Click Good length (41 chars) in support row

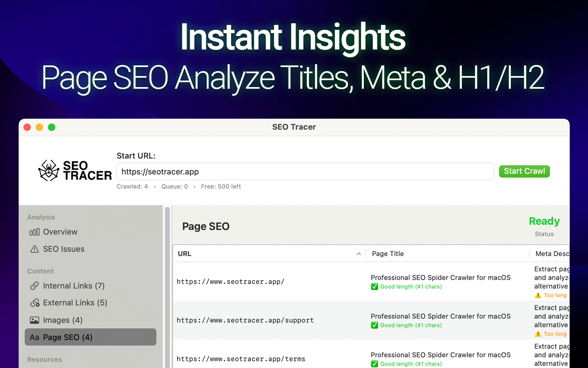(x=411, y=325)
